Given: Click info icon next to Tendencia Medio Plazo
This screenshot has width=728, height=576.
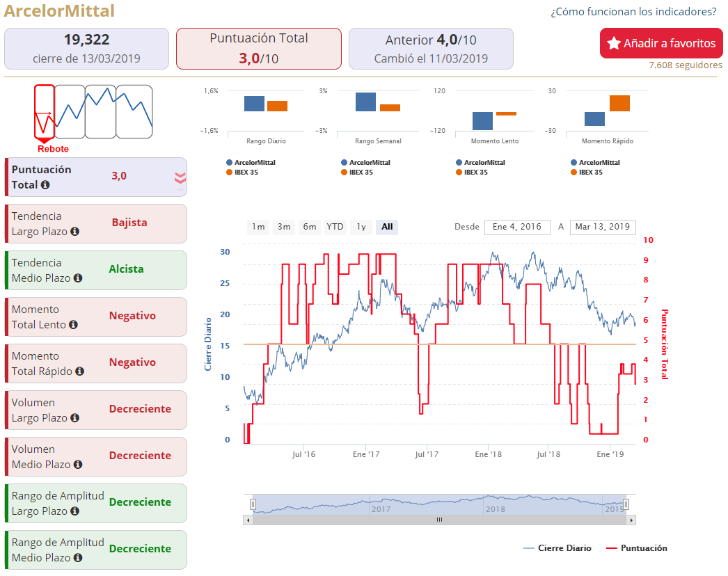Looking at the screenshot, I should (78, 278).
